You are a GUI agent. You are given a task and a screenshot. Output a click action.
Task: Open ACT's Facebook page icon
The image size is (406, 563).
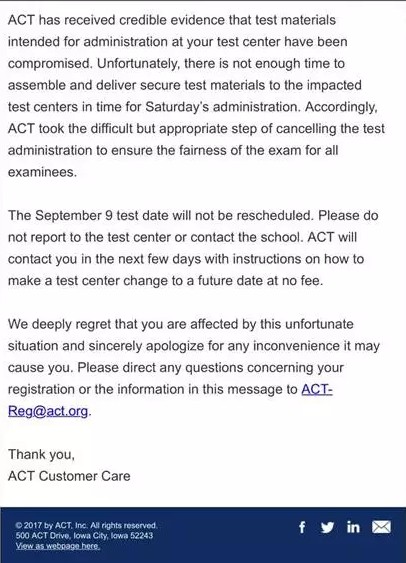302,527
